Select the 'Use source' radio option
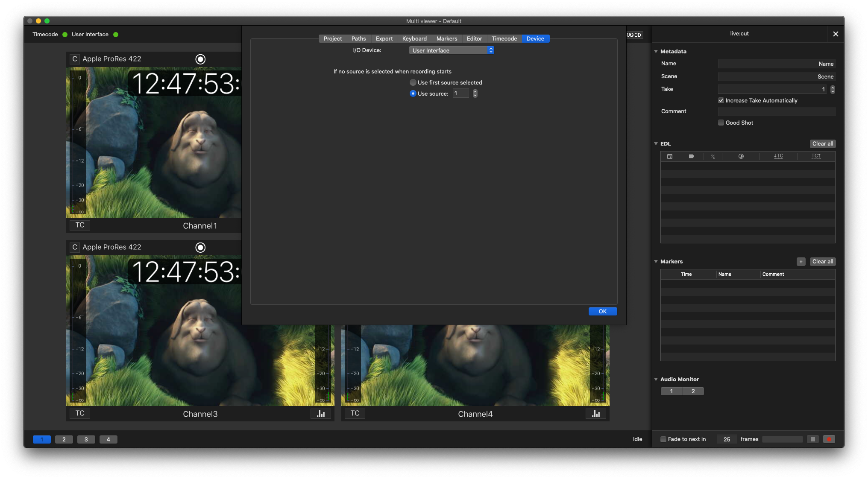 [413, 93]
